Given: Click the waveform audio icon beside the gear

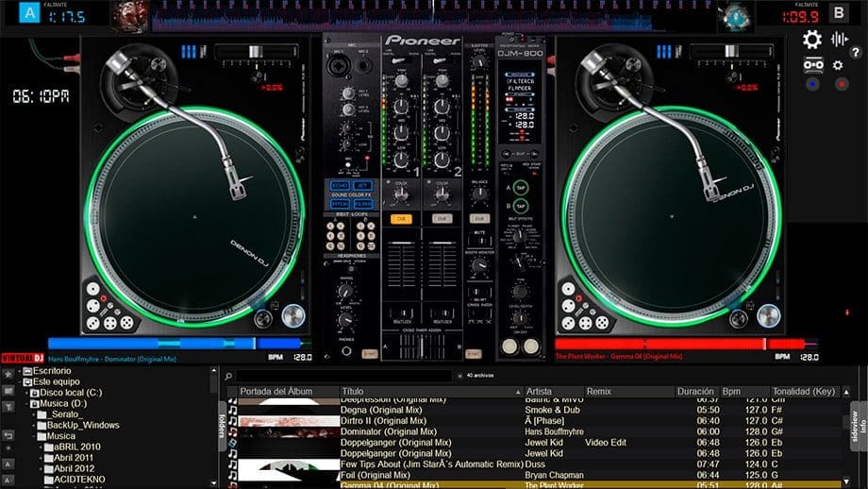Looking at the screenshot, I should tap(839, 39).
